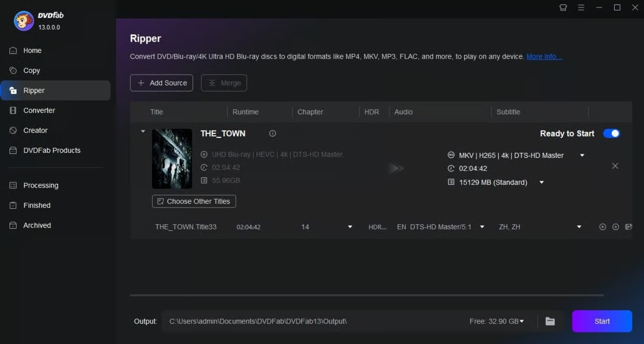Viewport: 644px width, 344px height.
Task: Open advanced settings for Title33
Action: (x=616, y=227)
